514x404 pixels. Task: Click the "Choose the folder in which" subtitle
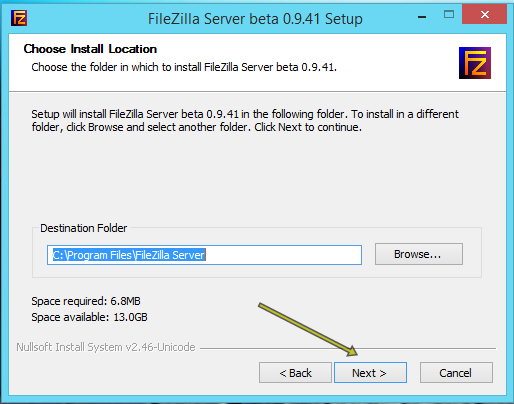pyautogui.click(x=184, y=67)
